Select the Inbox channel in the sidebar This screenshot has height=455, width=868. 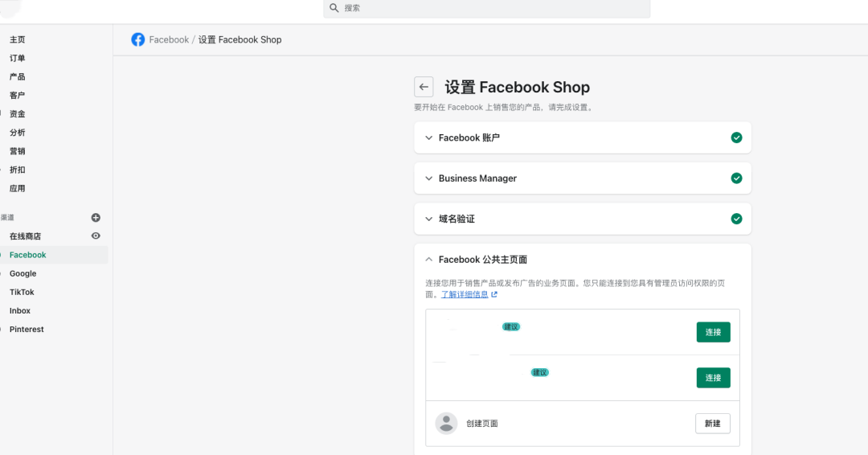click(x=20, y=310)
